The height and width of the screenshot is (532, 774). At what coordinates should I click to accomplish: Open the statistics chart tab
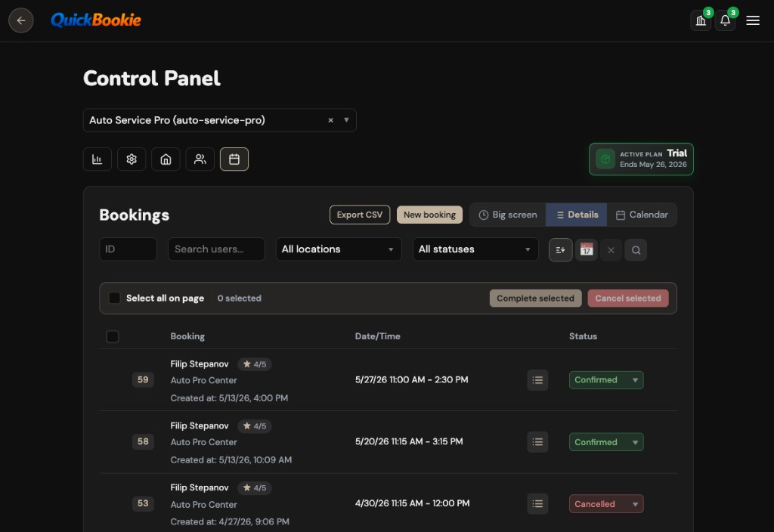[x=98, y=159]
